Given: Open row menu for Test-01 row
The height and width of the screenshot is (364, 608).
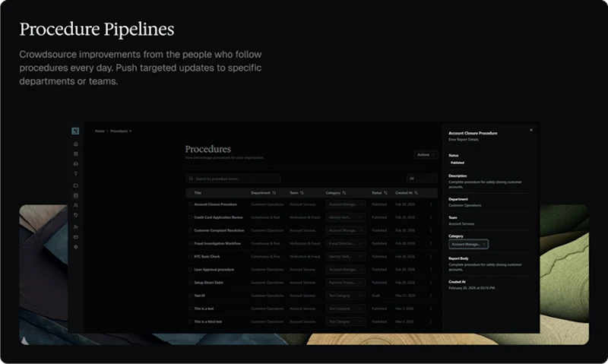Looking at the screenshot, I should click(430, 296).
